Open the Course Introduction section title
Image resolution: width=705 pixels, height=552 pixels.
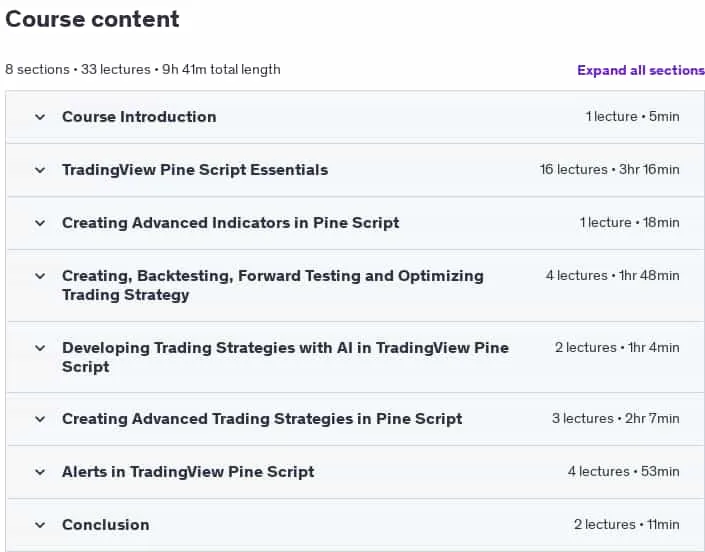tap(139, 117)
